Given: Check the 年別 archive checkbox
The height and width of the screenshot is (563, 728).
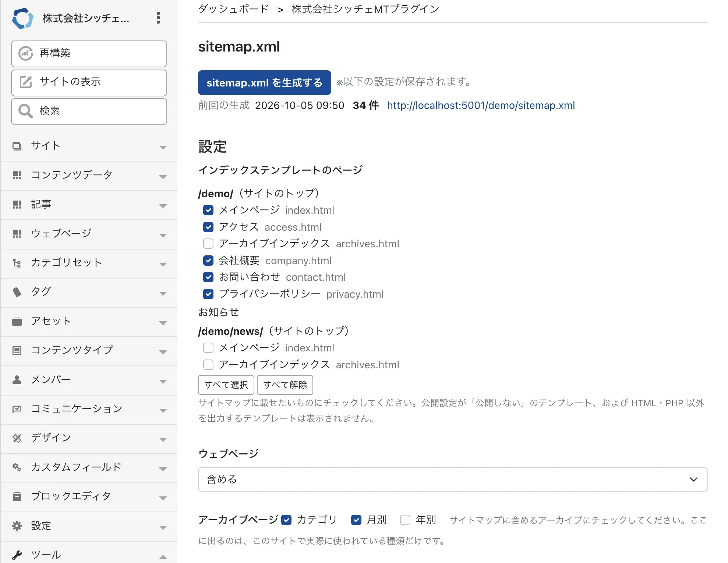Looking at the screenshot, I should (405, 520).
